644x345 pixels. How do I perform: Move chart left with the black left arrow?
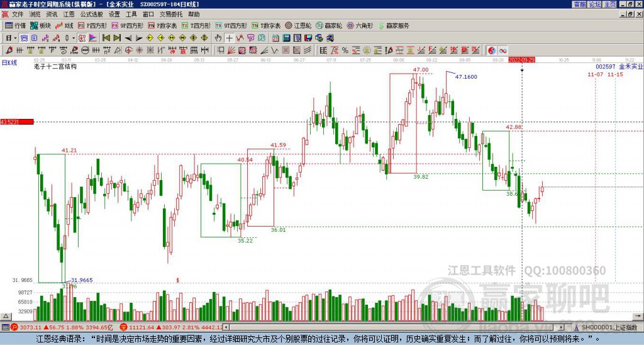128,38
